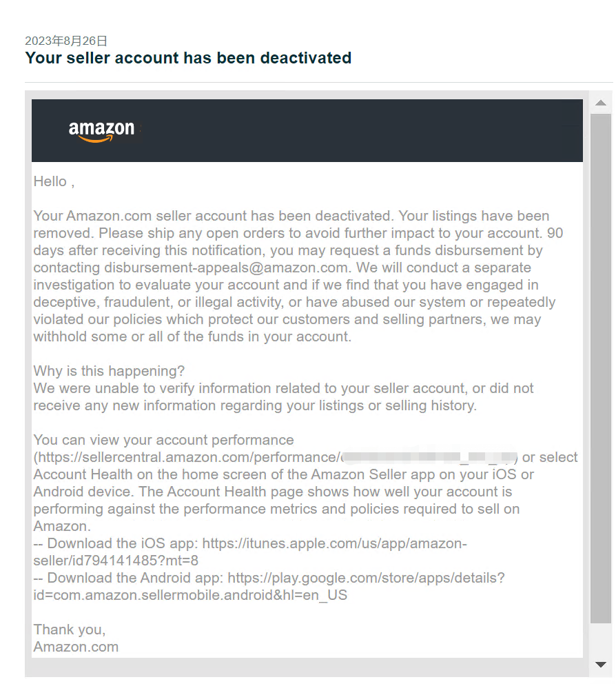
Task: Click the scrollbar up arrow
Action: [601, 103]
